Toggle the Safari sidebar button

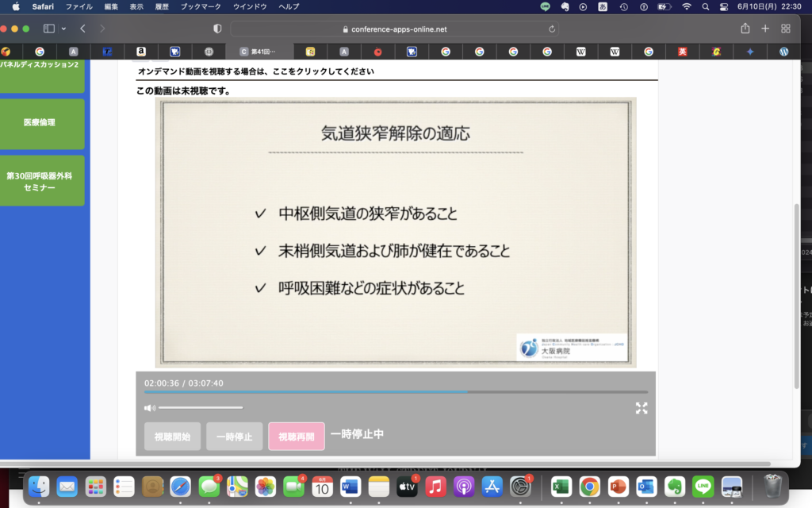click(x=49, y=29)
